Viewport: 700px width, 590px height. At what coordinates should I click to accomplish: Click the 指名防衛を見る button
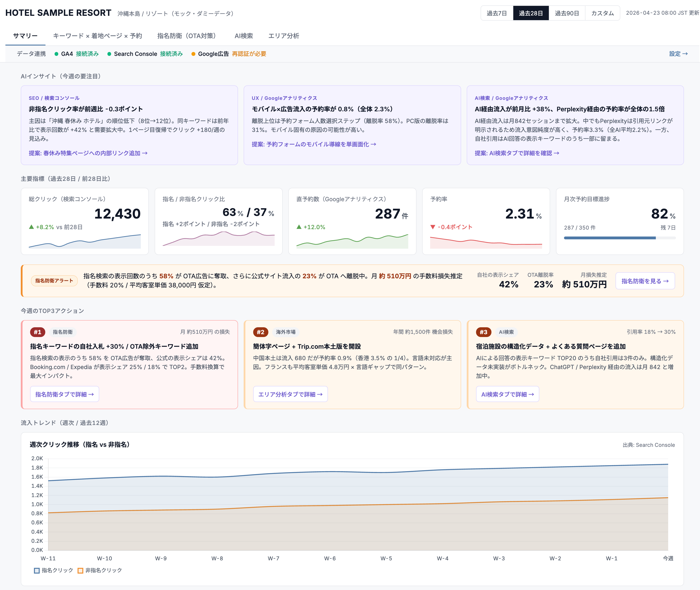pyautogui.click(x=645, y=281)
